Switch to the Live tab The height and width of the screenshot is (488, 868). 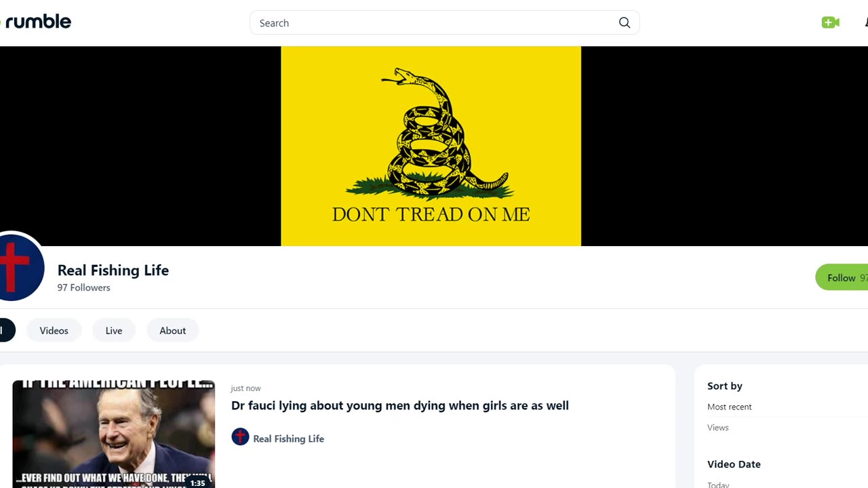tap(114, 331)
